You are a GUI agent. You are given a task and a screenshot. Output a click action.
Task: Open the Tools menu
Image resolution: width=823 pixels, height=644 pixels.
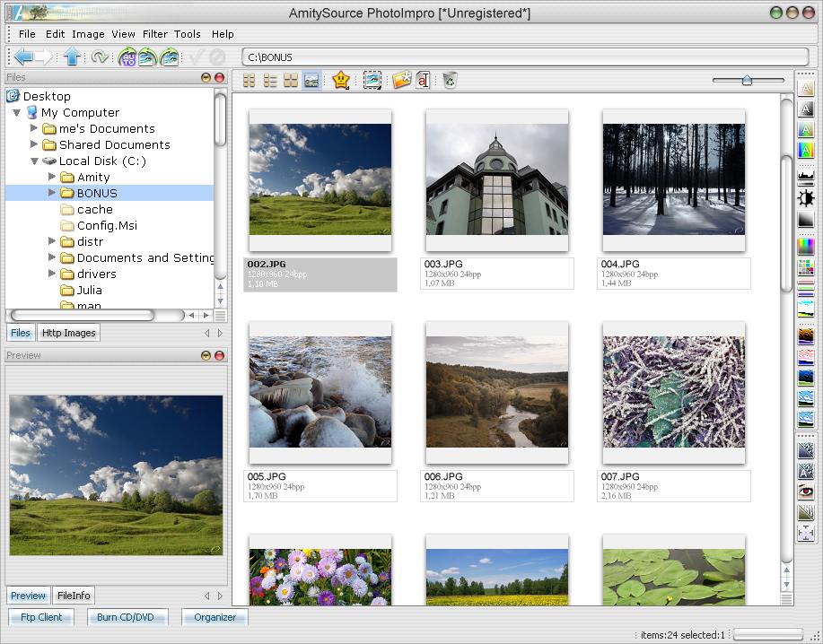coord(188,34)
